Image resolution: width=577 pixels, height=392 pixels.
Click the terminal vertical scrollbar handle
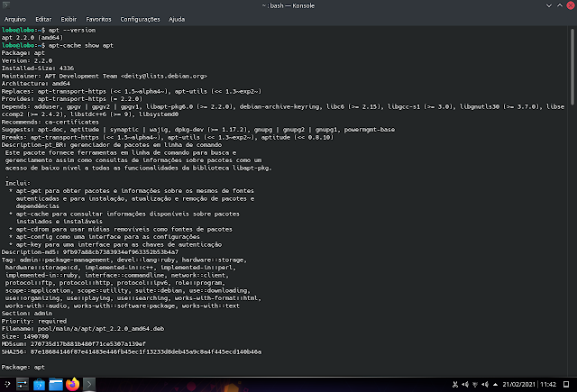pyautogui.click(x=572, y=67)
